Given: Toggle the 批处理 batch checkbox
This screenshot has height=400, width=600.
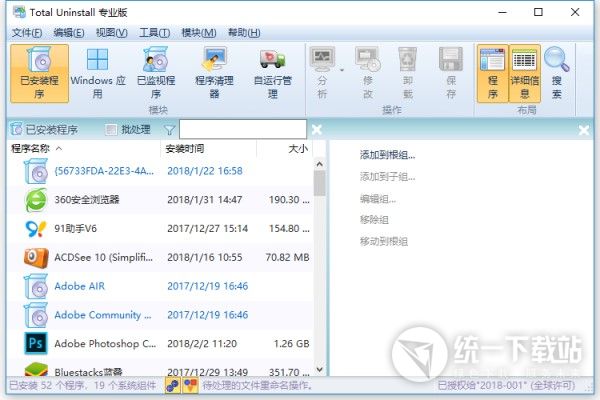Looking at the screenshot, I should pos(112,130).
